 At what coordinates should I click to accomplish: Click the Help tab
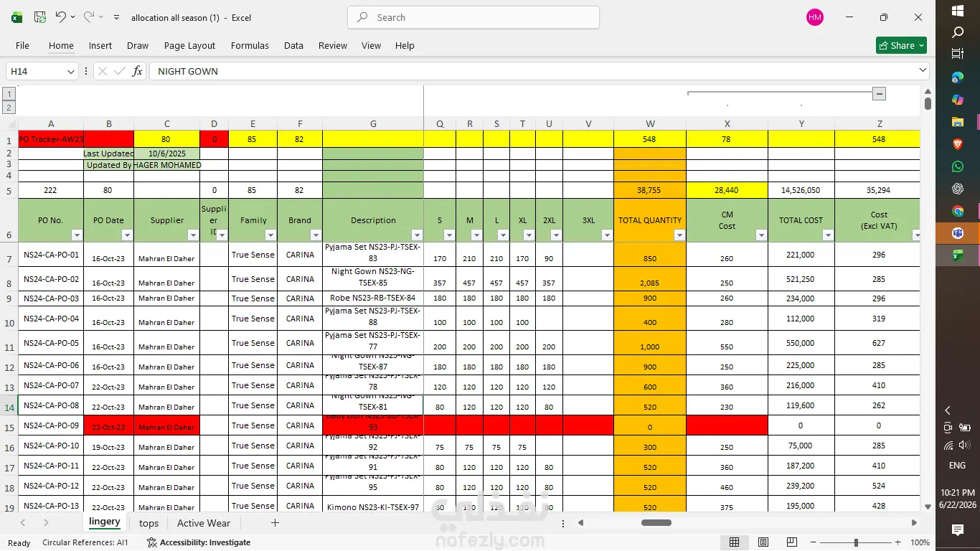tap(405, 45)
